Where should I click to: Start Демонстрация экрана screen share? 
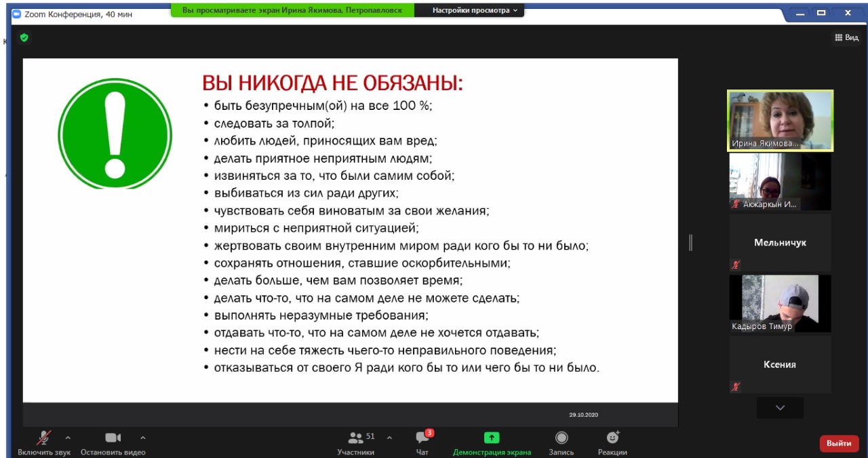(492, 443)
